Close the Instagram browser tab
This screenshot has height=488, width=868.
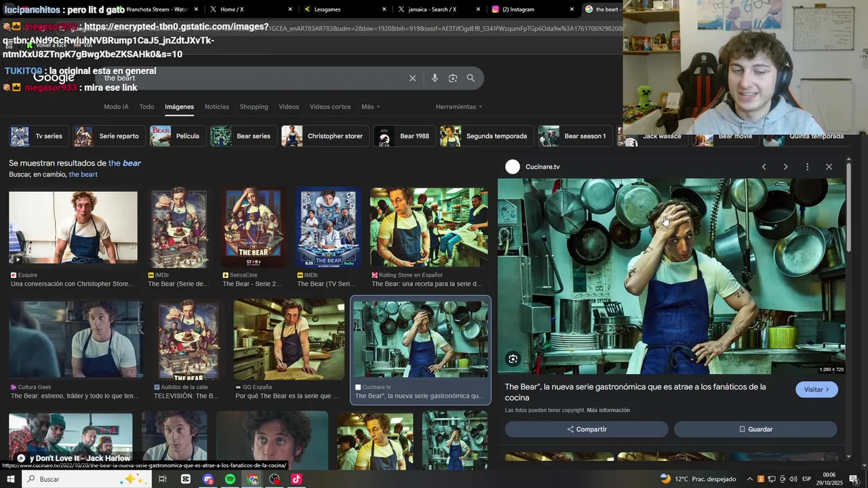tap(572, 9)
